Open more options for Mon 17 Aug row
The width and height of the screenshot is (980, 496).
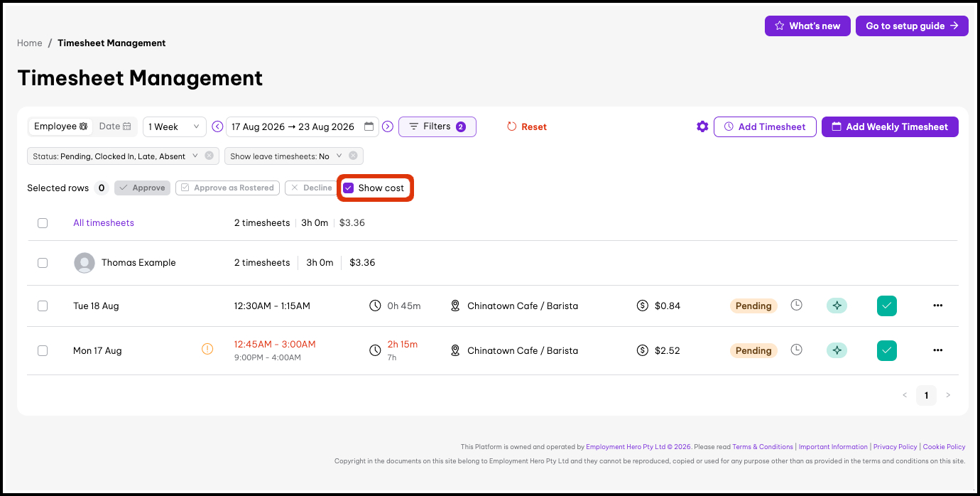(x=938, y=350)
